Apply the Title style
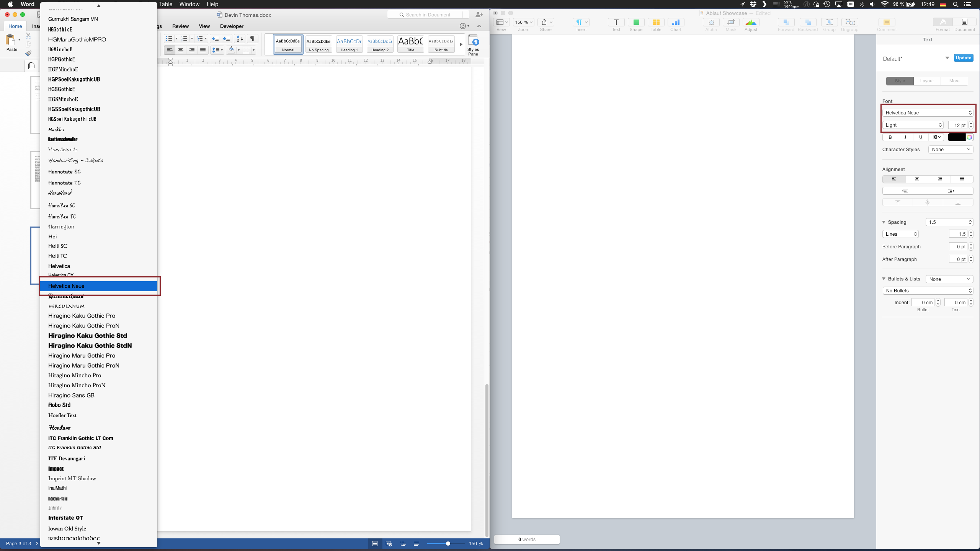The image size is (980, 551). point(410,44)
